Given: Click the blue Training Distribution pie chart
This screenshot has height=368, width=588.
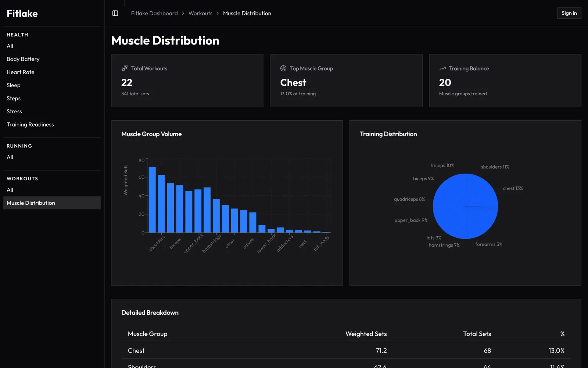Looking at the screenshot, I should click(x=465, y=206).
